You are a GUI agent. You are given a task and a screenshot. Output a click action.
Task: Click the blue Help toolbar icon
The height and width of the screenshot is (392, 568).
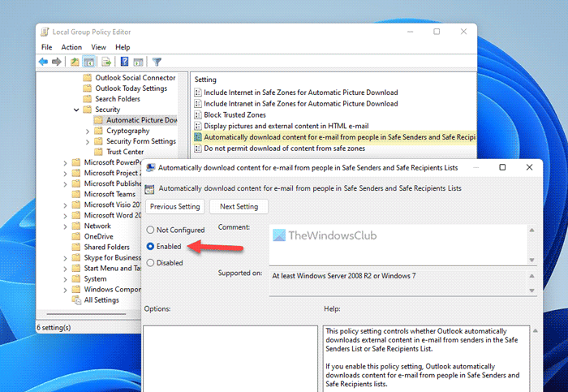(124, 62)
